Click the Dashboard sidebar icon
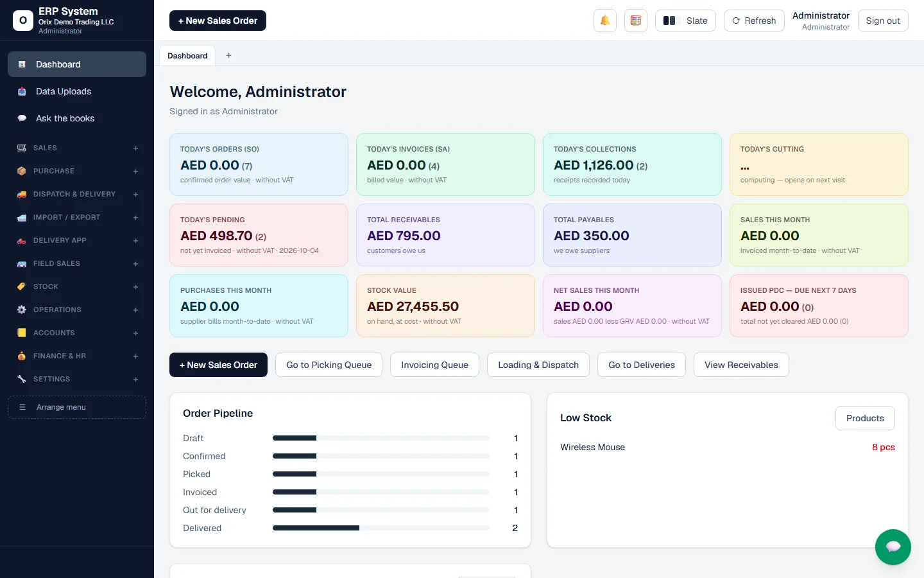Screen dimensions: 924x578 [22, 64]
